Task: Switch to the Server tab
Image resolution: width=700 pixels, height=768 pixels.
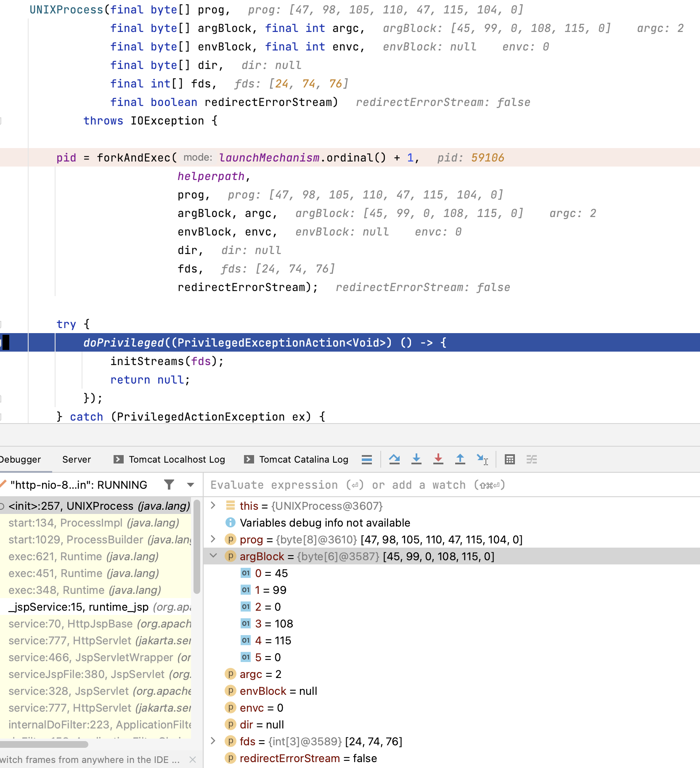Action: (77, 460)
